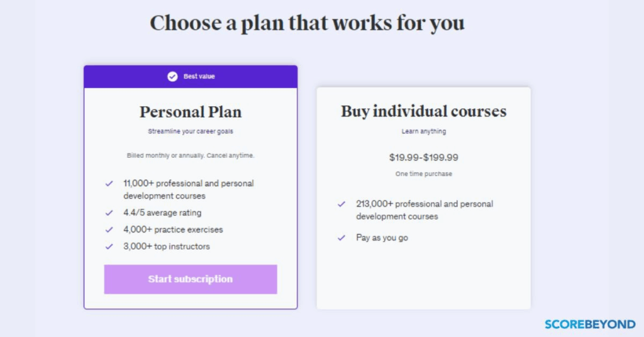This screenshot has height=337, width=644.
Task: Click checkmark beside 11,000+ professional courses
Action: pyautogui.click(x=109, y=184)
